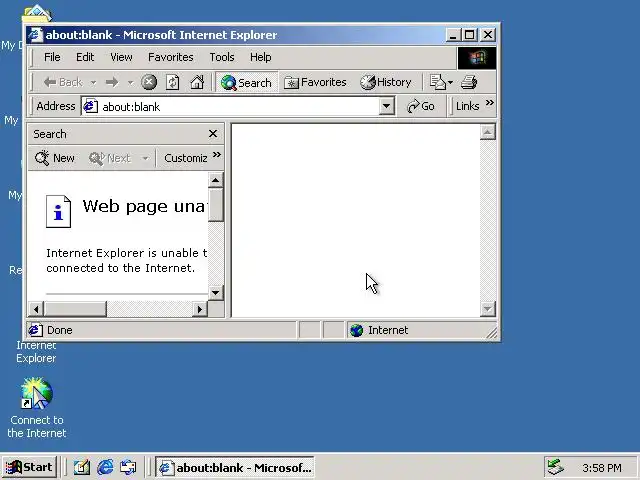Click the about:blank taskbar button
This screenshot has width=640, height=480.
pos(235,467)
